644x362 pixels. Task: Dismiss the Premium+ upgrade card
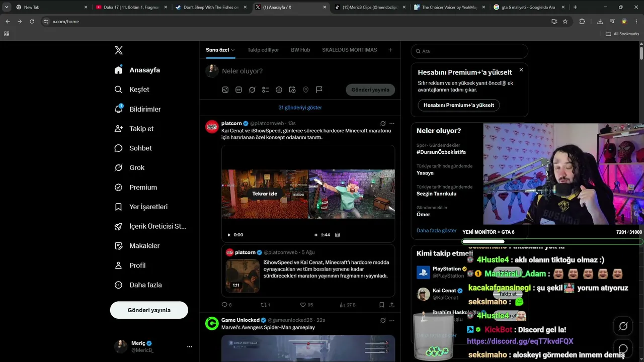pos(521,70)
